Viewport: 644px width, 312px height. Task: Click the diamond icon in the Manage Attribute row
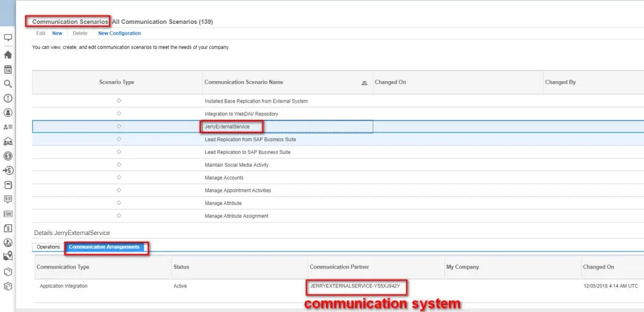119,203
